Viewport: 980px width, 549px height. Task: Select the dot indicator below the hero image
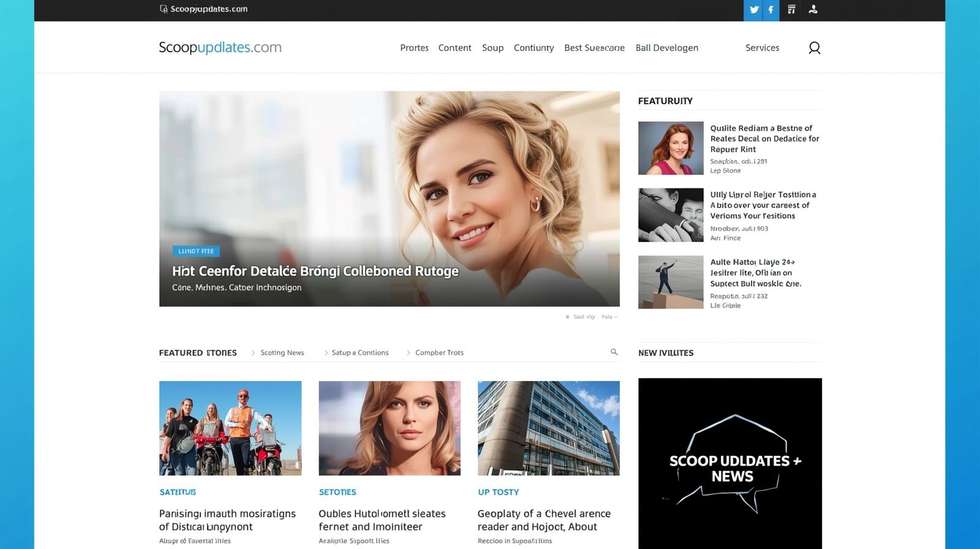[x=567, y=317]
